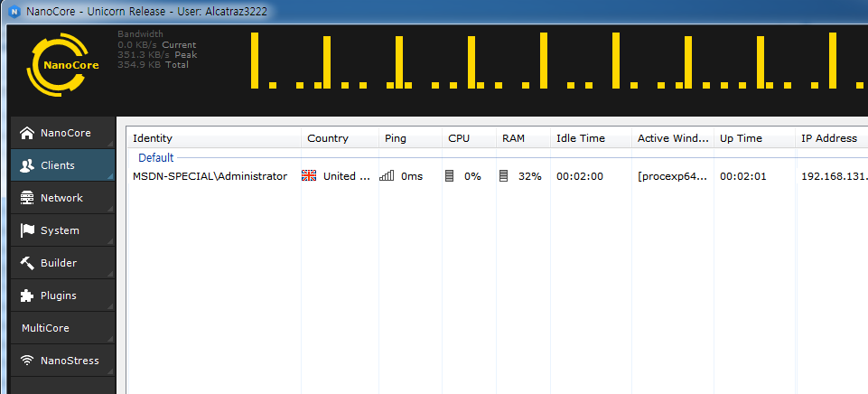Screen dimensions: 868x394
Task: Sort by the Country column header
Action: (340, 138)
